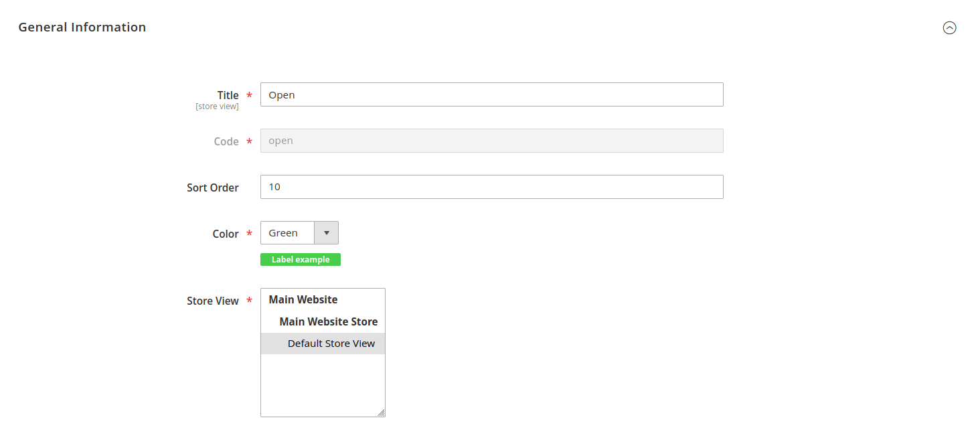980x438 pixels.
Task: Focus the Sort Order input box
Action: click(491, 187)
